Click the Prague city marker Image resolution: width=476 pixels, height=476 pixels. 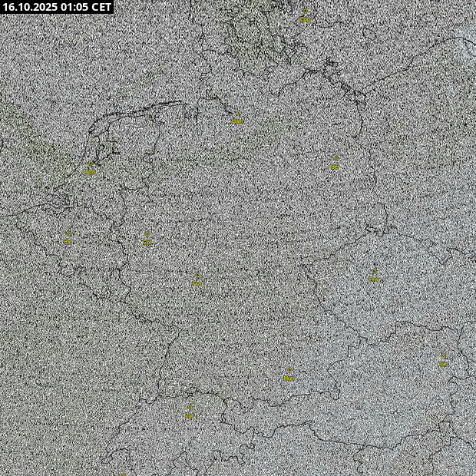[373, 276]
